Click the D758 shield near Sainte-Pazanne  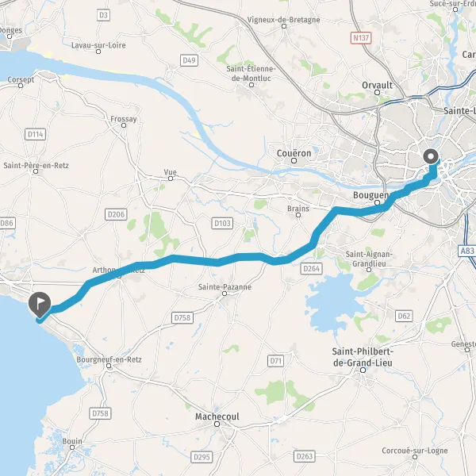(182, 318)
